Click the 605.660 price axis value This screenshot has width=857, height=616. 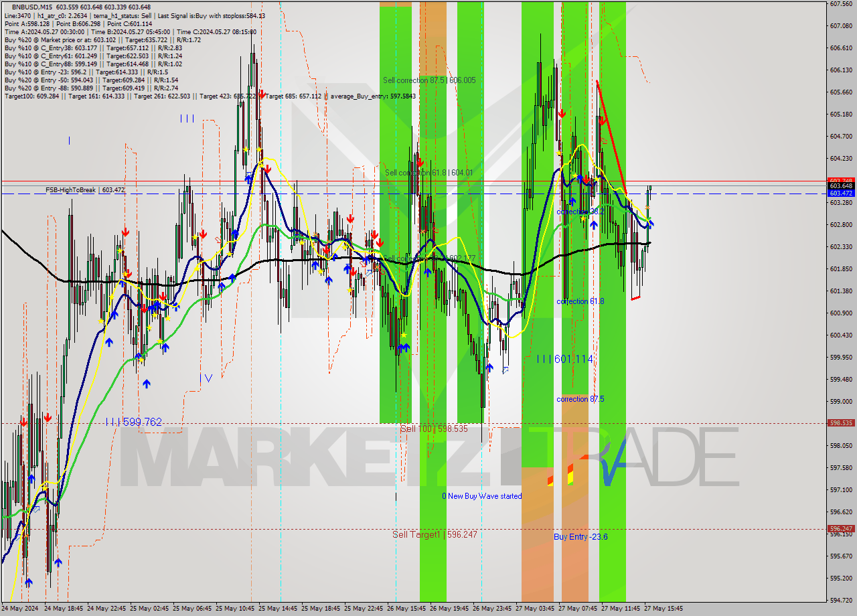(841, 92)
